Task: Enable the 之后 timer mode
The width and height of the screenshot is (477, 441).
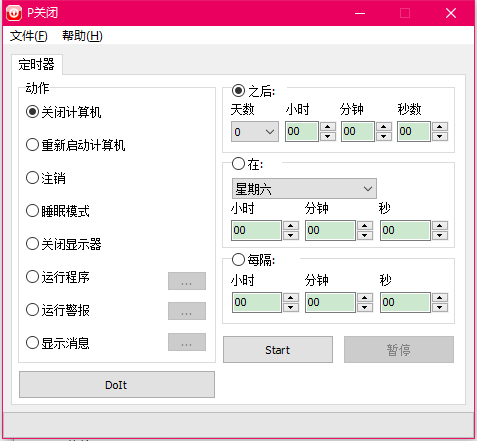Action: (x=253, y=91)
